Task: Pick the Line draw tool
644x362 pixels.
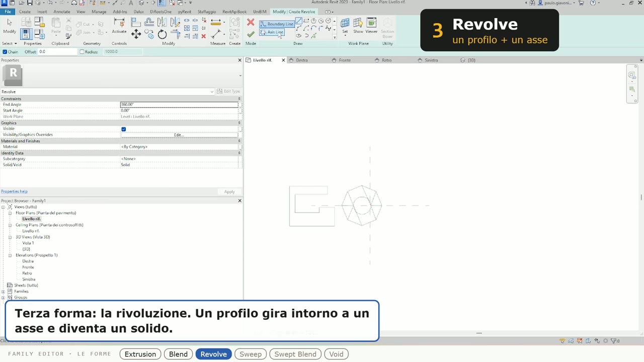Action: coord(299,21)
